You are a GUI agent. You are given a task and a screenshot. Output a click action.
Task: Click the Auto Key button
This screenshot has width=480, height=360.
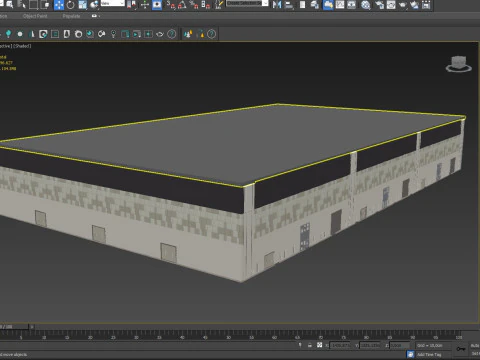475,346
